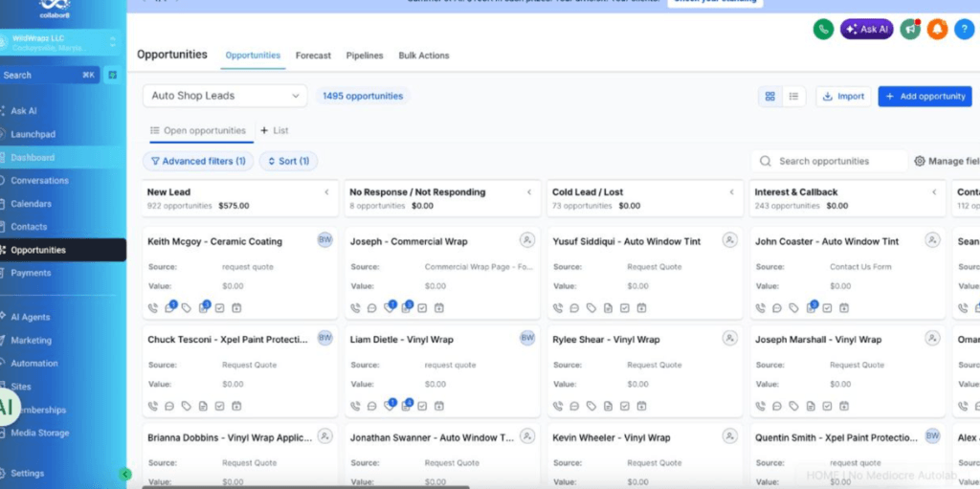This screenshot has height=489, width=980.
Task: Open the orange notifications bell
Action: coord(937,29)
